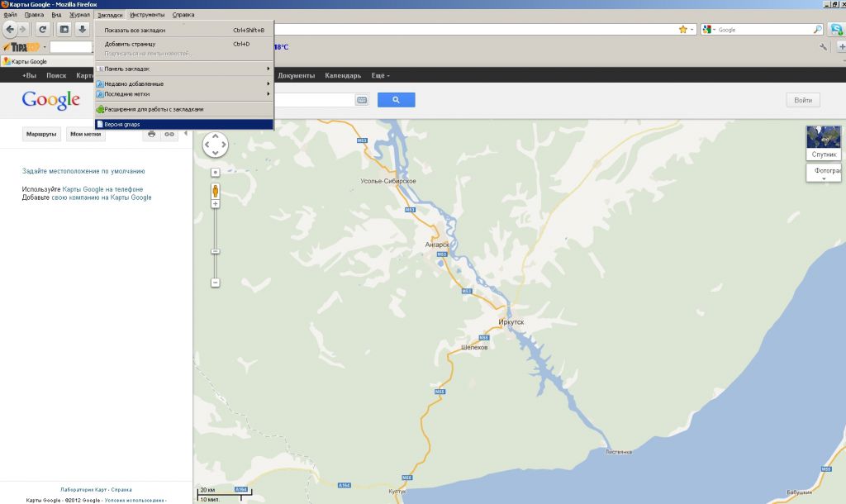Click the Street View pegman icon

216,190
